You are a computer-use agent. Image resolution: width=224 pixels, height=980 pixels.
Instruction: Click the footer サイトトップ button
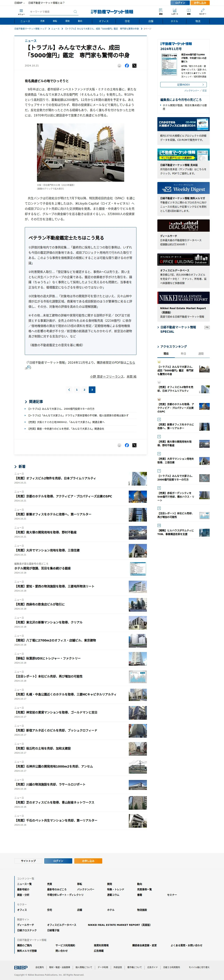(x=28, y=861)
